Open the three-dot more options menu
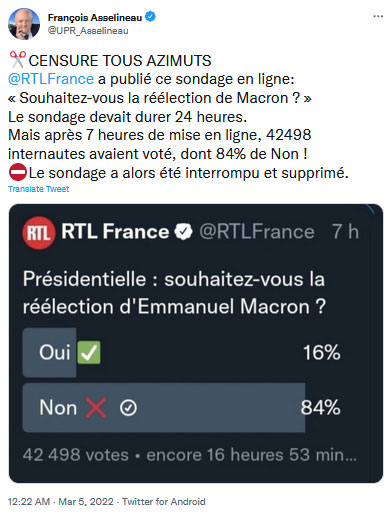391x514 pixels. 378,16
